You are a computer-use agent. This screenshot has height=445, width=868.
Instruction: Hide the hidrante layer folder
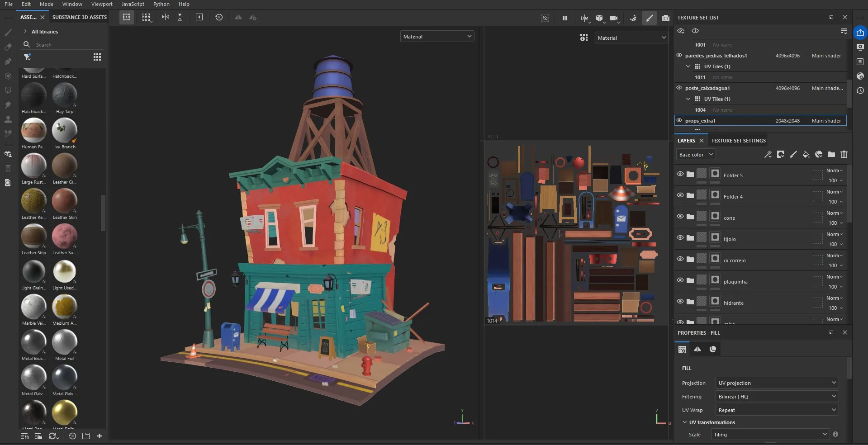point(680,302)
